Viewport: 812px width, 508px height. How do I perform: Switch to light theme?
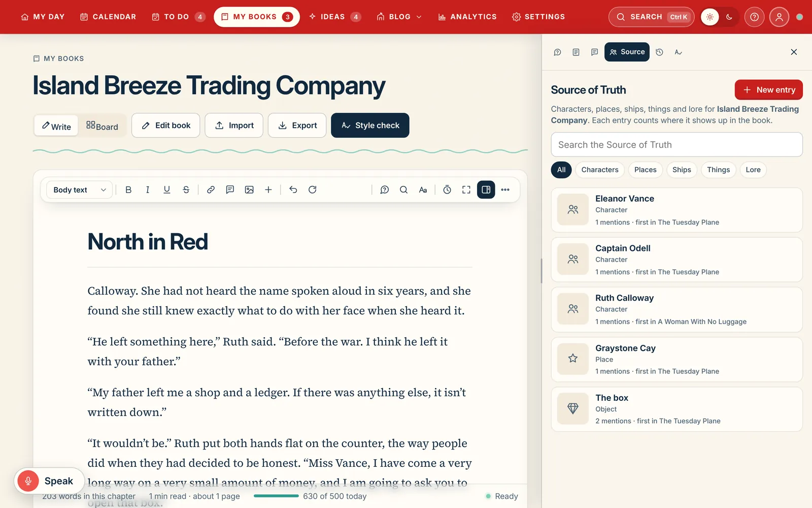[x=710, y=17]
